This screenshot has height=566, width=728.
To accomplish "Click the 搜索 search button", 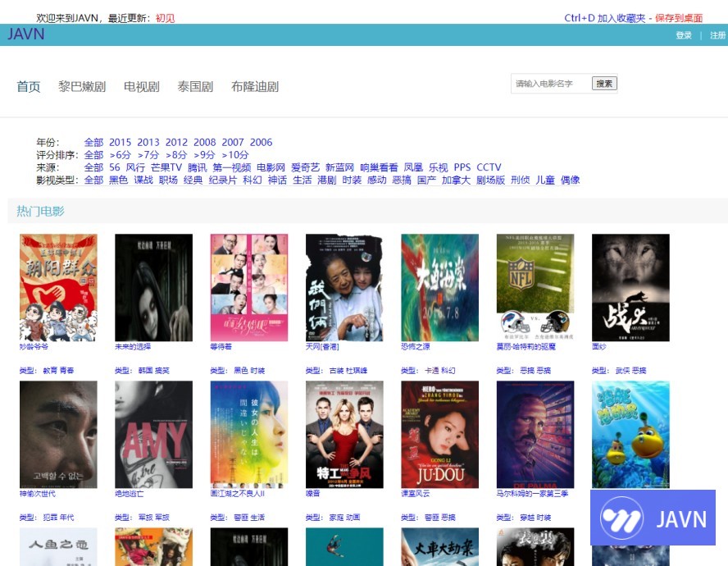I will click(604, 84).
